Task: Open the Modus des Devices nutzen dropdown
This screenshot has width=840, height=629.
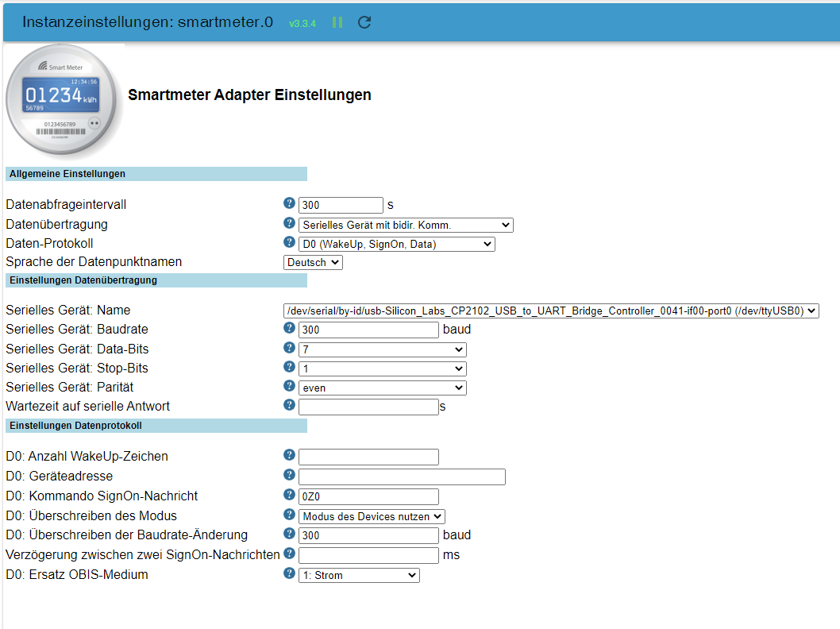Action: click(x=372, y=516)
